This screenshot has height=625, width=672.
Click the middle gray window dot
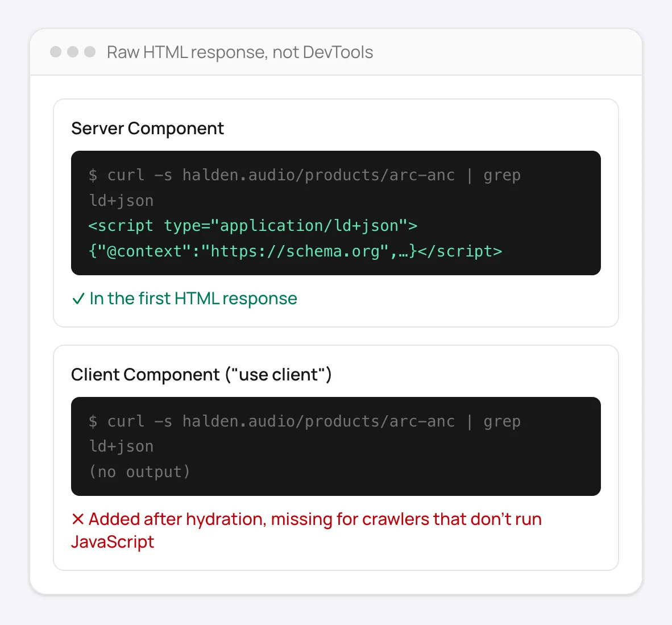[73, 52]
